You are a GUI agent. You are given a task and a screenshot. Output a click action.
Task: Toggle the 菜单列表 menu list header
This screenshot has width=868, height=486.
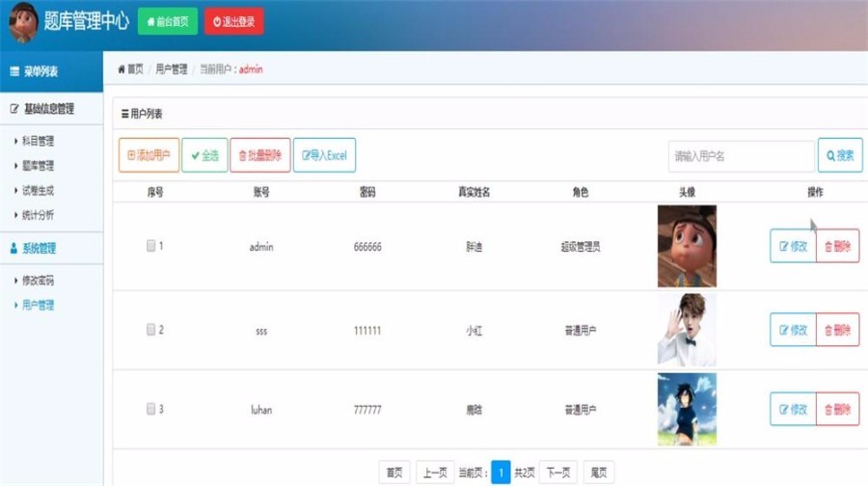click(51, 71)
